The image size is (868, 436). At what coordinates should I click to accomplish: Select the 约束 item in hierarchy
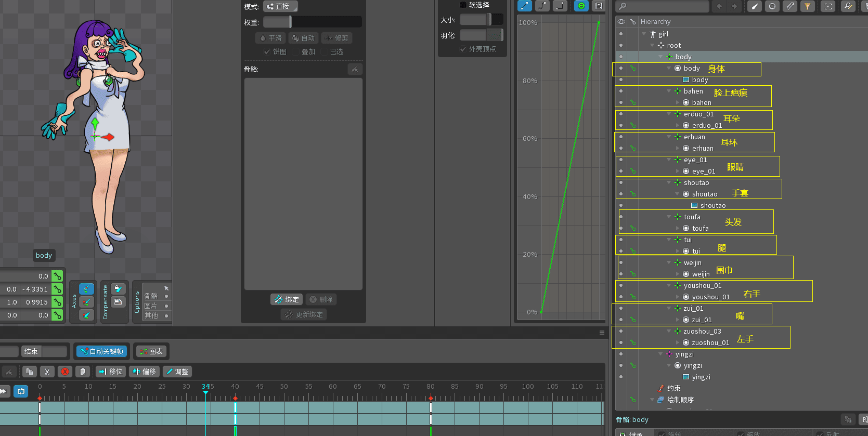(x=673, y=388)
